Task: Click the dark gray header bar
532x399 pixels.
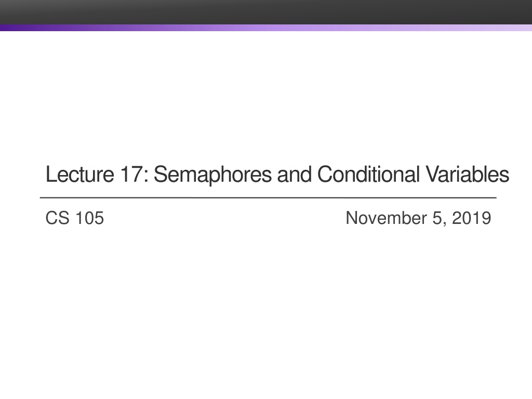Action: click(266, 12)
